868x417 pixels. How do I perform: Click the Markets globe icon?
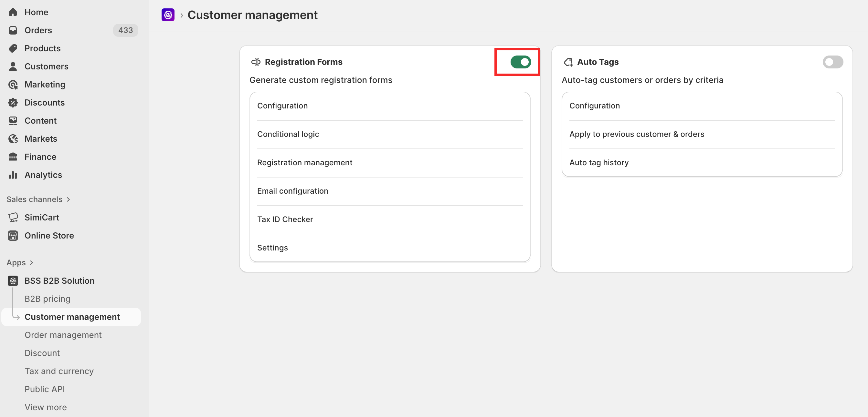tap(13, 139)
